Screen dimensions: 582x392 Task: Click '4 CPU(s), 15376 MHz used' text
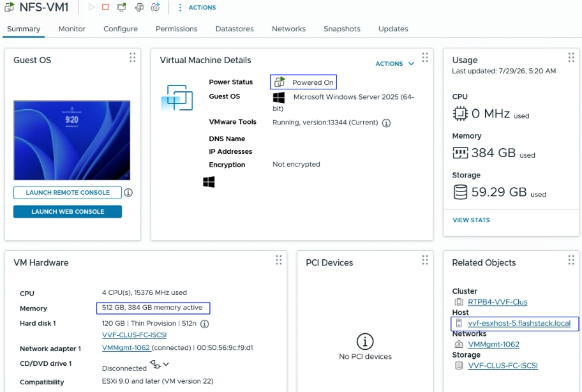pos(144,293)
